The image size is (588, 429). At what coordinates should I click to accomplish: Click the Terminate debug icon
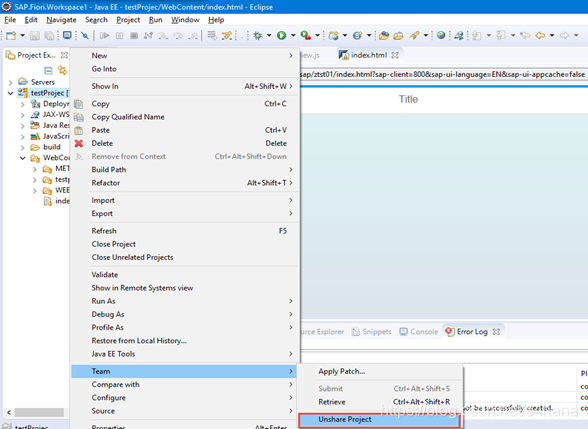point(134,36)
